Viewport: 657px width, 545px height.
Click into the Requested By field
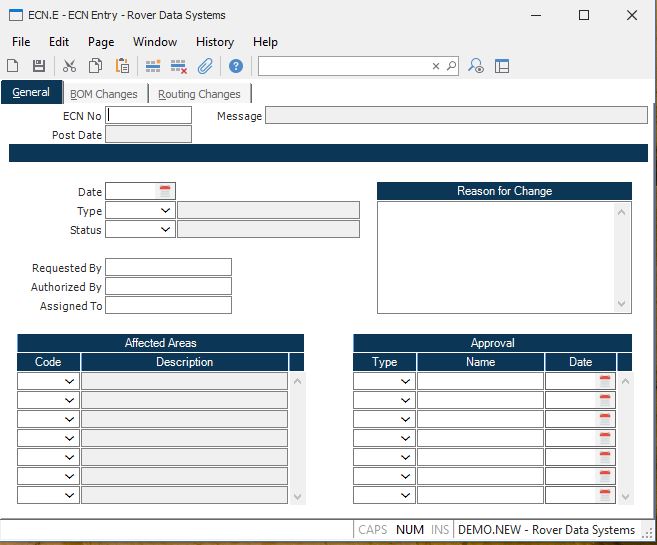(x=168, y=267)
